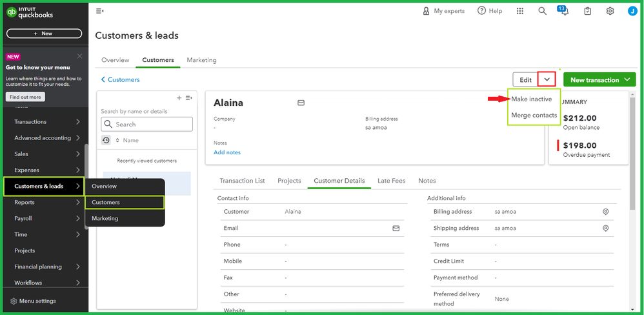The height and width of the screenshot is (315, 644).
Task: Open the apps grid icon
Action: (x=521, y=11)
